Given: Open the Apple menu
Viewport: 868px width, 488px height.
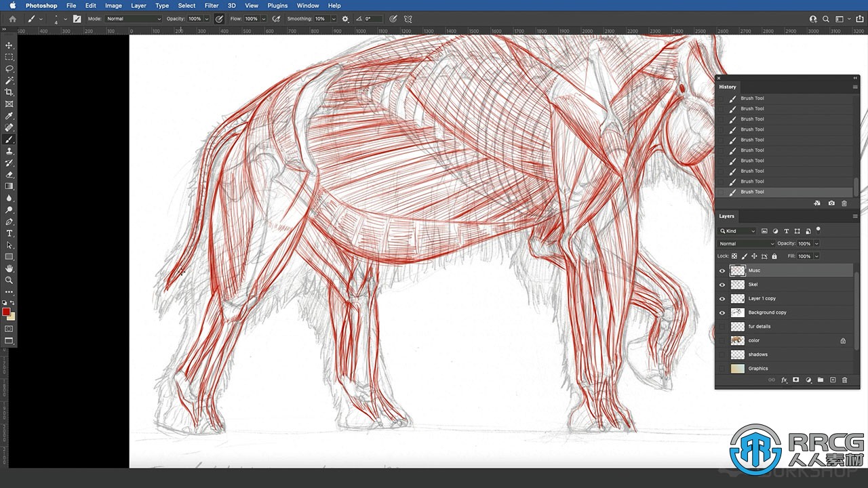Looking at the screenshot, I should coord(12,5).
